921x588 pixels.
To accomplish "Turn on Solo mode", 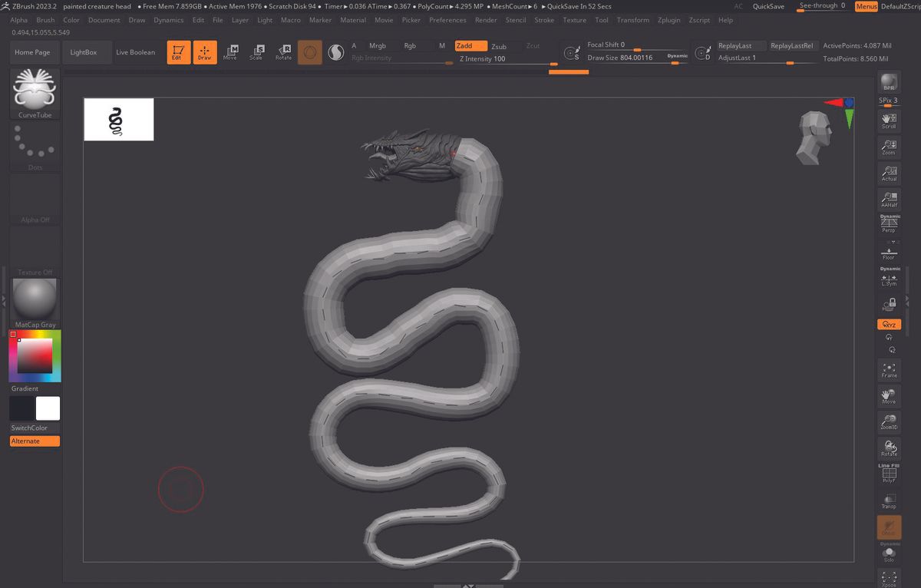I will click(x=888, y=554).
